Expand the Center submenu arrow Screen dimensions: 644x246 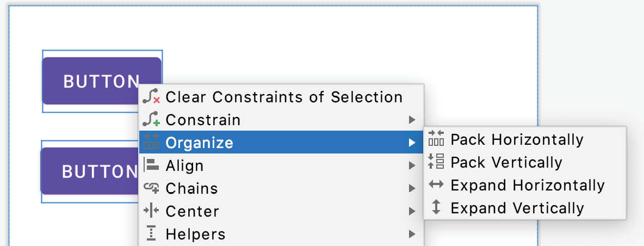pyautogui.click(x=412, y=212)
